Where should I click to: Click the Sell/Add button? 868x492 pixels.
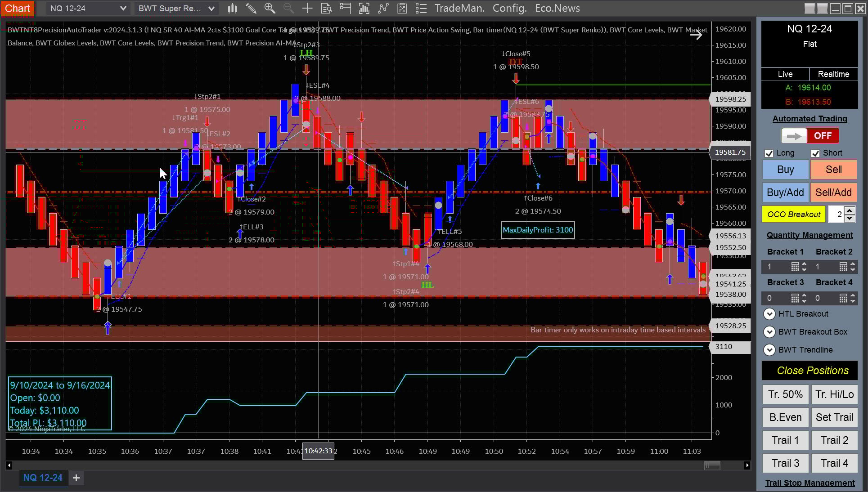tap(834, 192)
